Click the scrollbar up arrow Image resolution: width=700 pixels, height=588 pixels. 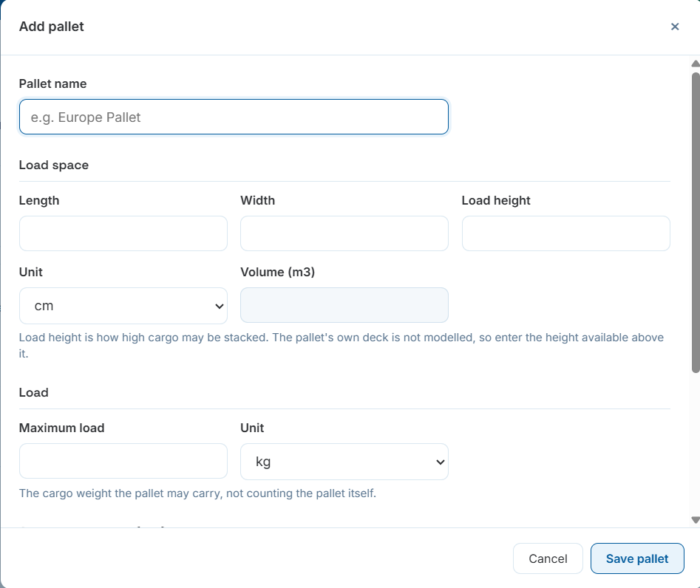pos(696,64)
